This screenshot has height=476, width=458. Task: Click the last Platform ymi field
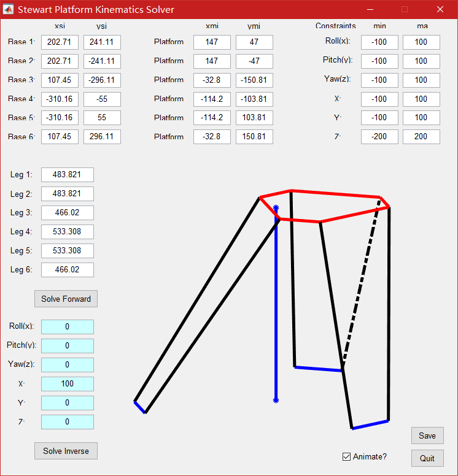tap(254, 137)
